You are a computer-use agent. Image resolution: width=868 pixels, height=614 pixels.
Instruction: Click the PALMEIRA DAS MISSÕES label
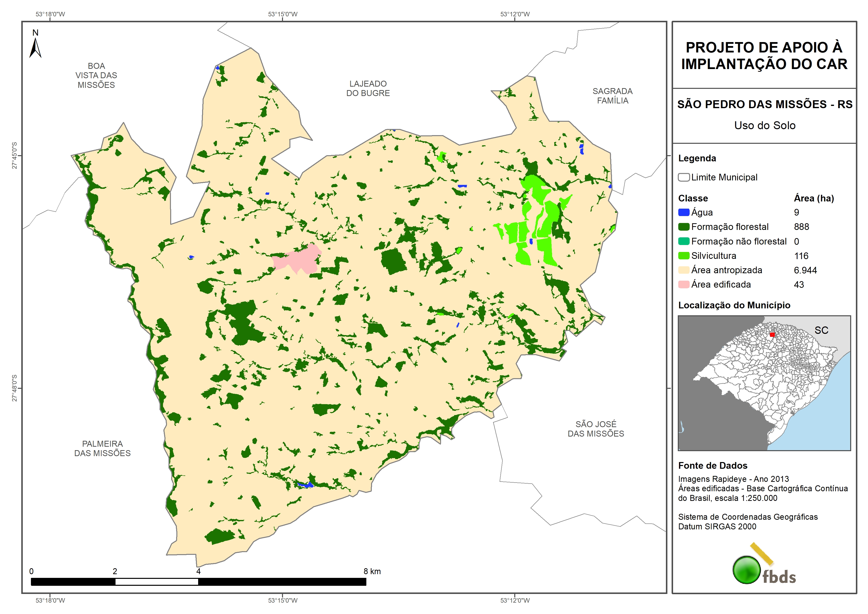pos(102,448)
